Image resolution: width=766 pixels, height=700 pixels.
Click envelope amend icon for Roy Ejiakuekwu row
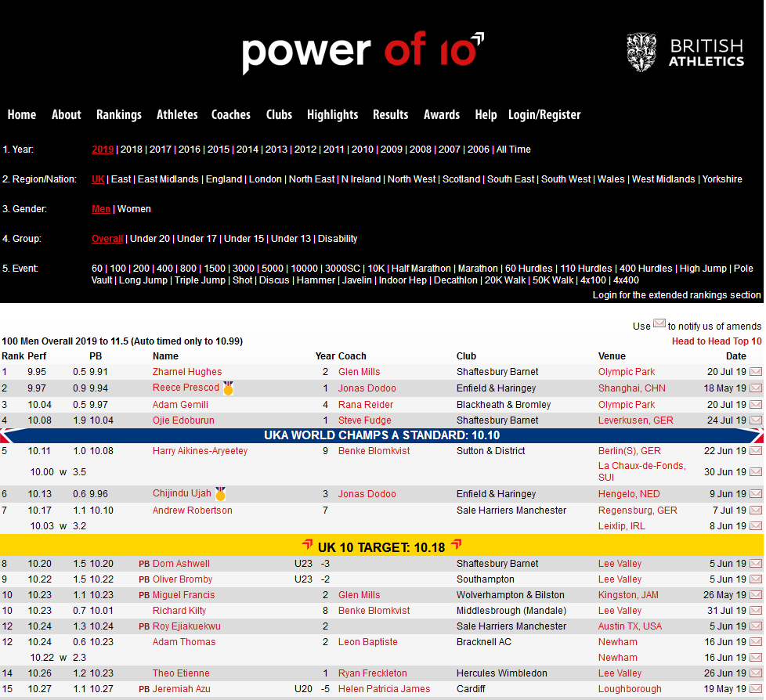coord(755,626)
